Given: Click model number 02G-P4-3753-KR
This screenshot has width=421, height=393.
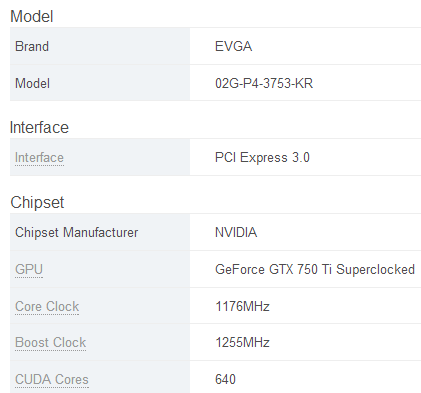Looking at the screenshot, I should (264, 83).
